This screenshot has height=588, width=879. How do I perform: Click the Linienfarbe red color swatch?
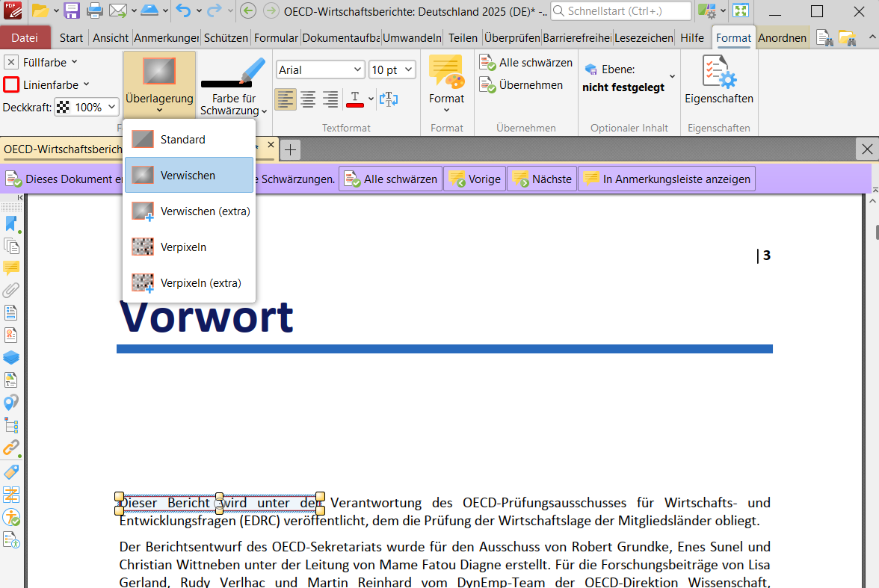(x=11, y=84)
